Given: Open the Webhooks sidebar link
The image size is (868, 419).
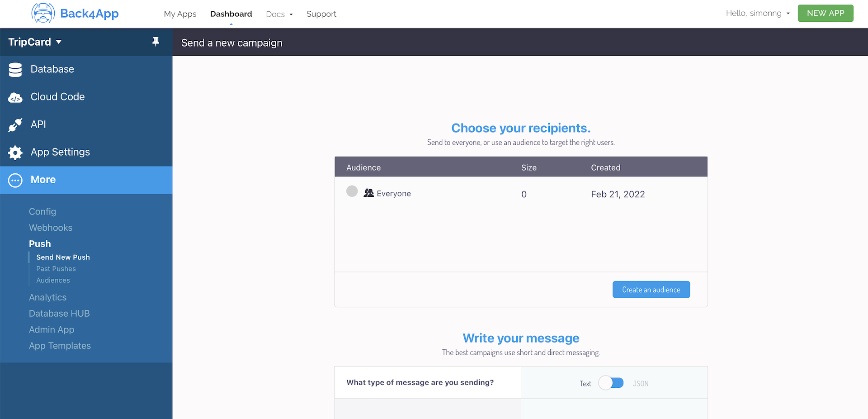Looking at the screenshot, I should click(x=51, y=228).
